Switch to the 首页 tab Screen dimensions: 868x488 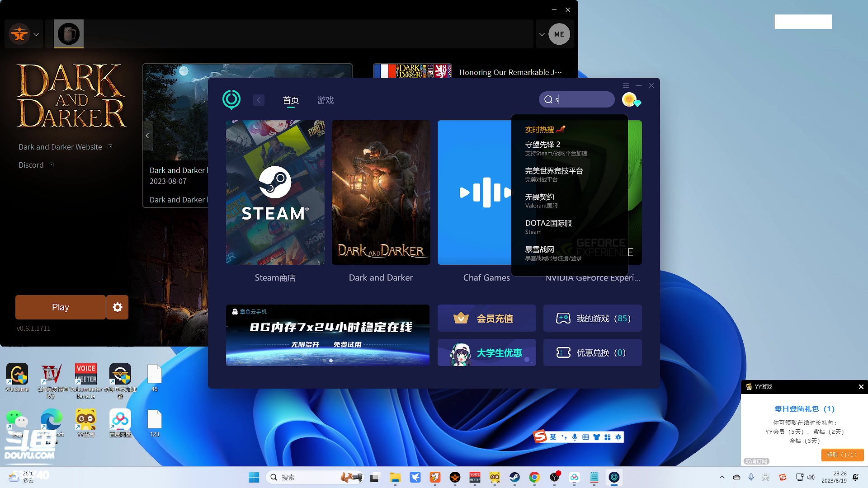click(291, 100)
